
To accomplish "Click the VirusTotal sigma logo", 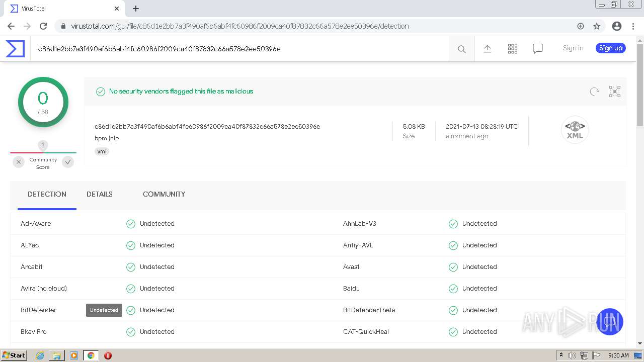I will (x=15, y=49).
